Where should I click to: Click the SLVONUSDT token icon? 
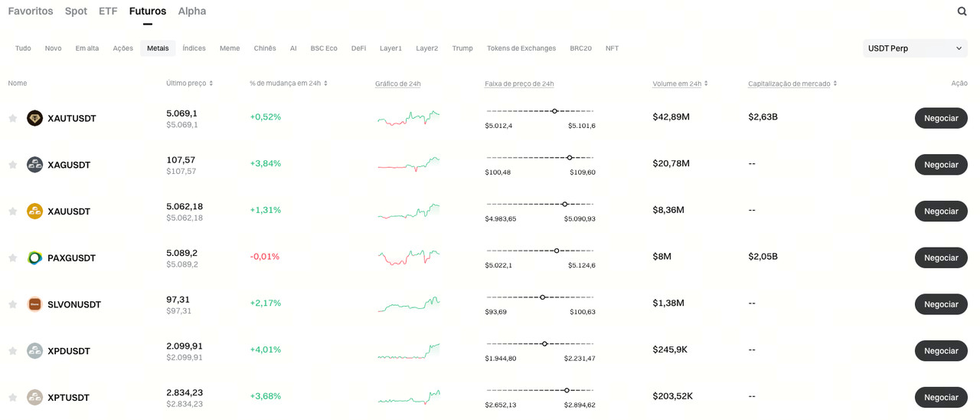tap(34, 304)
